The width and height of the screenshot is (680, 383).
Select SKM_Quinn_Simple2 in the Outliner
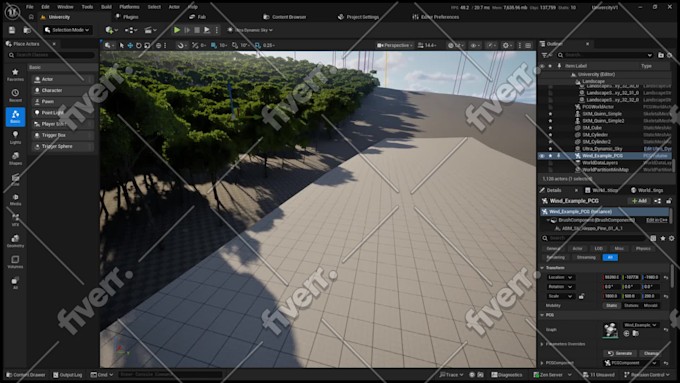pos(603,121)
